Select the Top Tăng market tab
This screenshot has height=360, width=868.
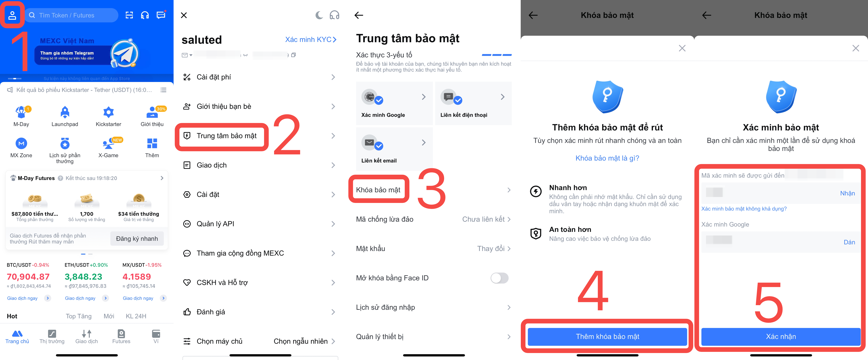[x=78, y=316]
